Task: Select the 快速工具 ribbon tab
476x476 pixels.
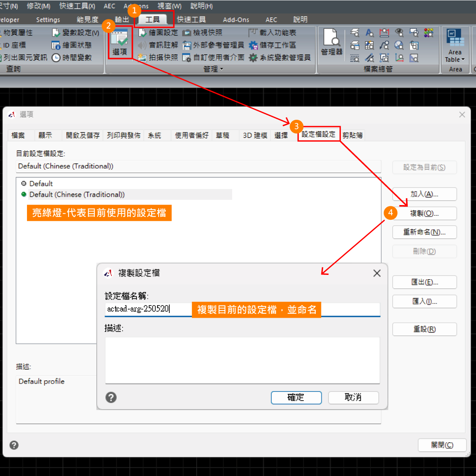Action: pyautogui.click(x=191, y=19)
